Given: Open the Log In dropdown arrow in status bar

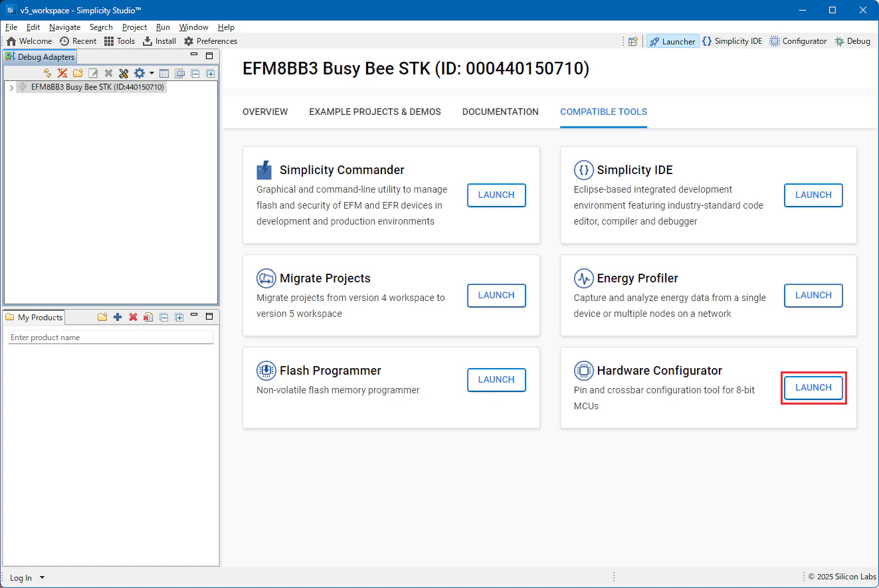Looking at the screenshot, I should coord(43,577).
